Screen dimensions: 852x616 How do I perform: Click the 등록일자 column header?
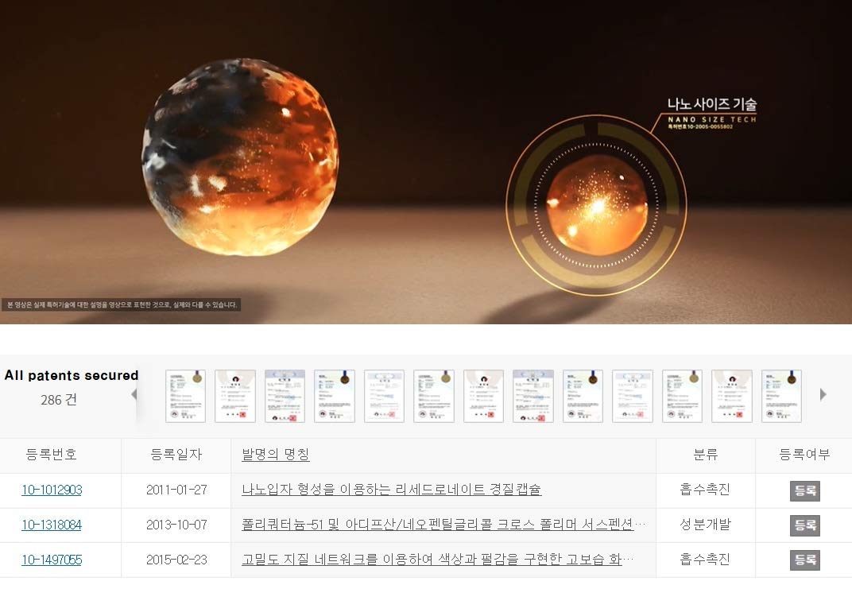[x=176, y=454]
